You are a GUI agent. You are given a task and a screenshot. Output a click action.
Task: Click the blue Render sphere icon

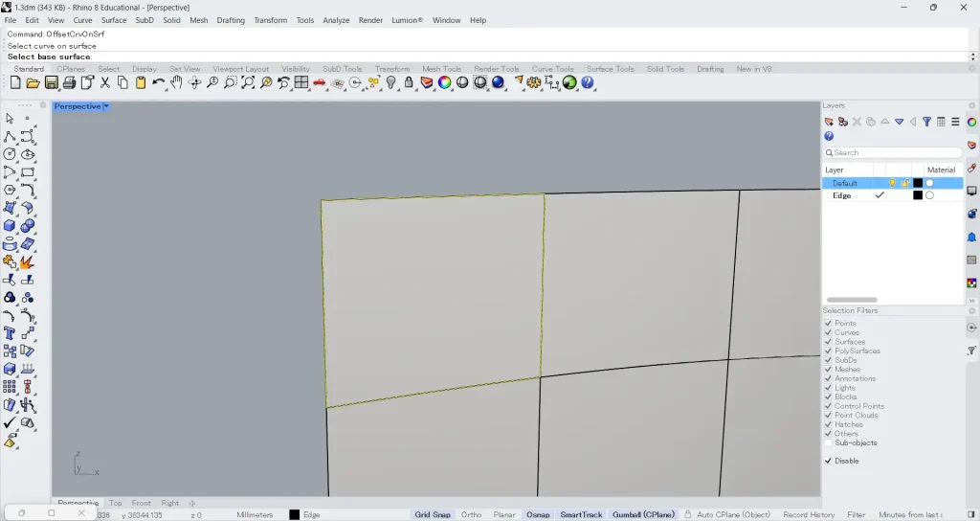(498, 82)
